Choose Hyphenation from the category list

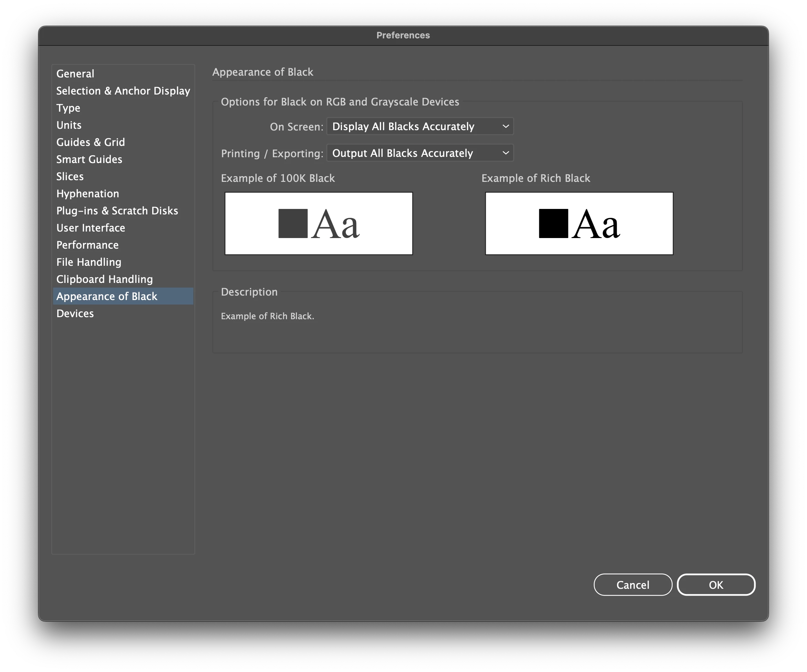[88, 194]
